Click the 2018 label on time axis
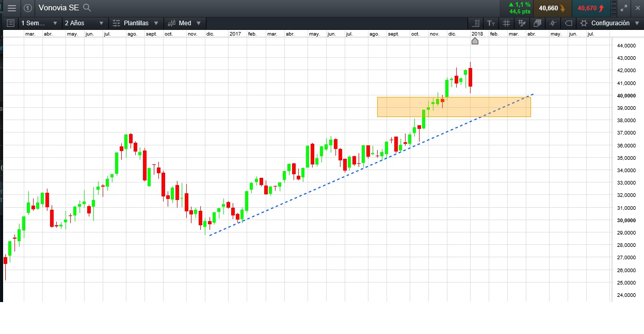644x334 pixels. coord(477,34)
